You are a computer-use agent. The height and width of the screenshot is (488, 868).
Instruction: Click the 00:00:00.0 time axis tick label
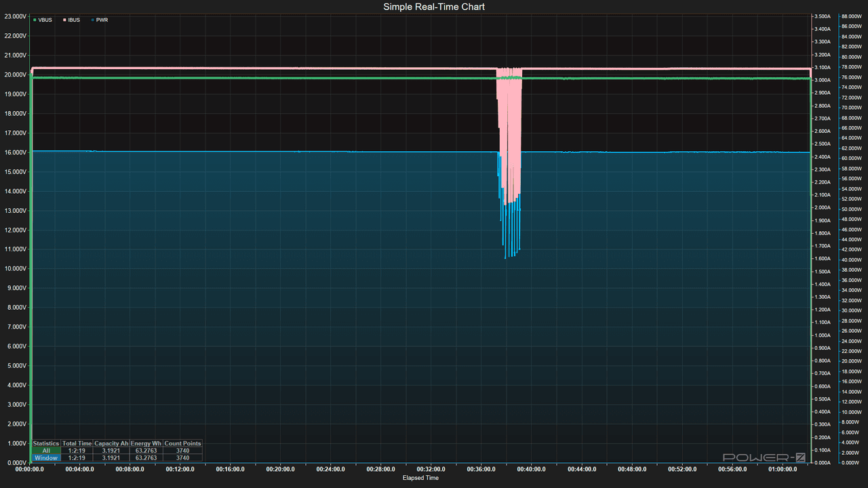[29, 469]
